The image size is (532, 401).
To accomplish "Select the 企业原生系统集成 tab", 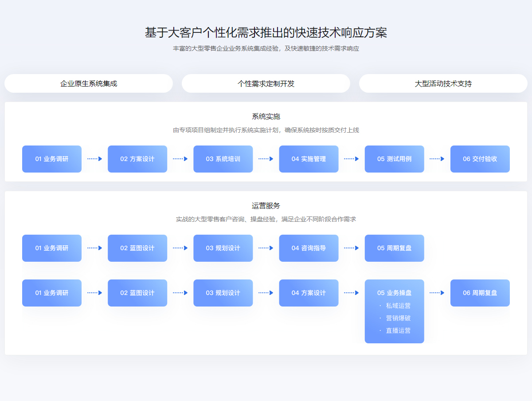I will [x=89, y=83].
